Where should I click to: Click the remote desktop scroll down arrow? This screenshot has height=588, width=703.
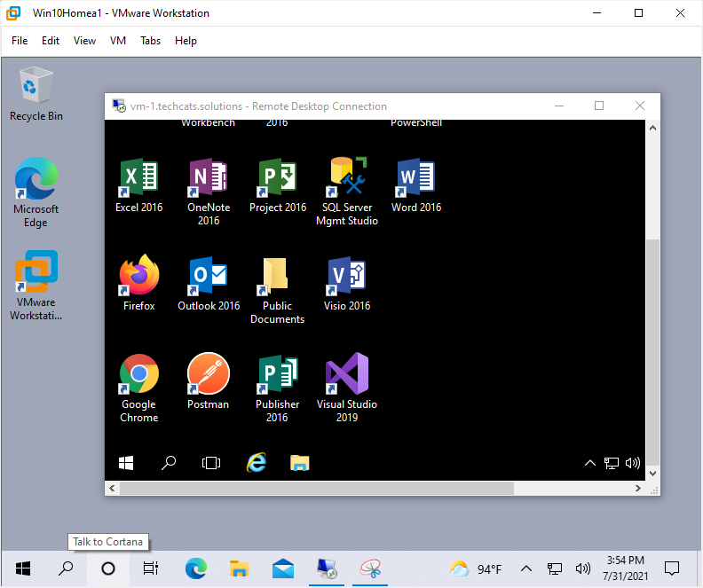(x=652, y=474)
